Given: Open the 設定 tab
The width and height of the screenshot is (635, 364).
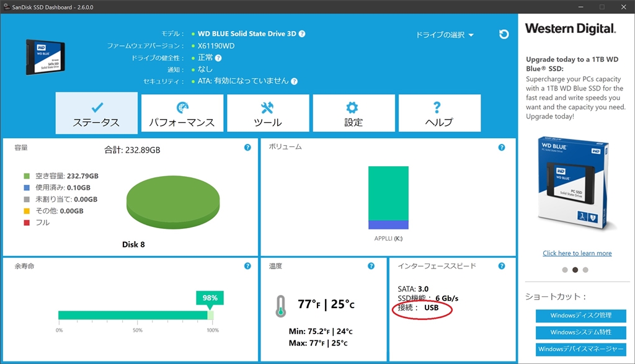Looking at the screenshot, I should tap(354, 113).
